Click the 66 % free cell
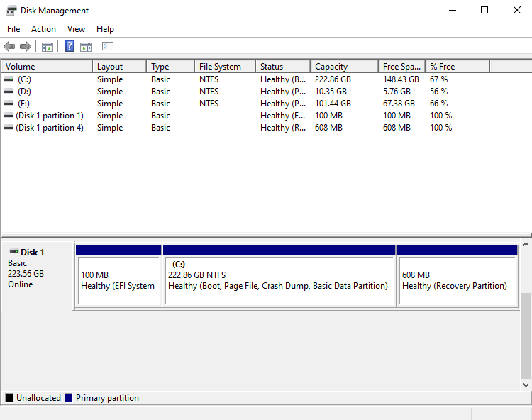Viewport: 532px width, 420px height. point(438,104)
